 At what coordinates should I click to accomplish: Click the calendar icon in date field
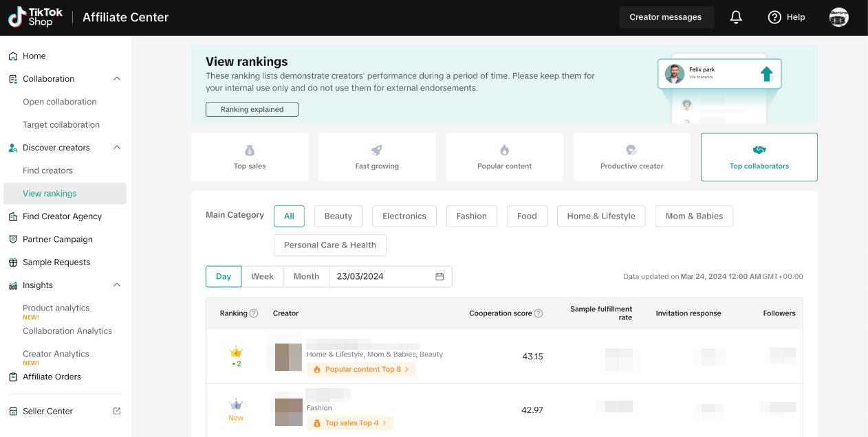(440, 276)
